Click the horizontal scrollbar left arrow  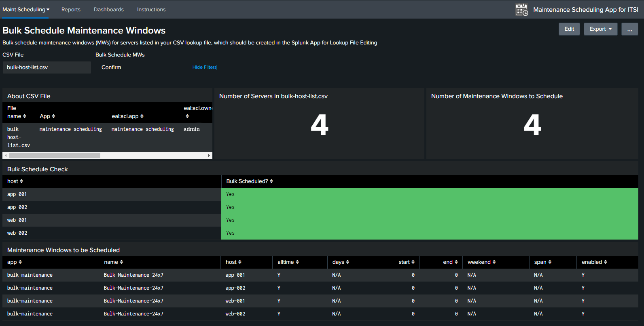pos(6,155)
